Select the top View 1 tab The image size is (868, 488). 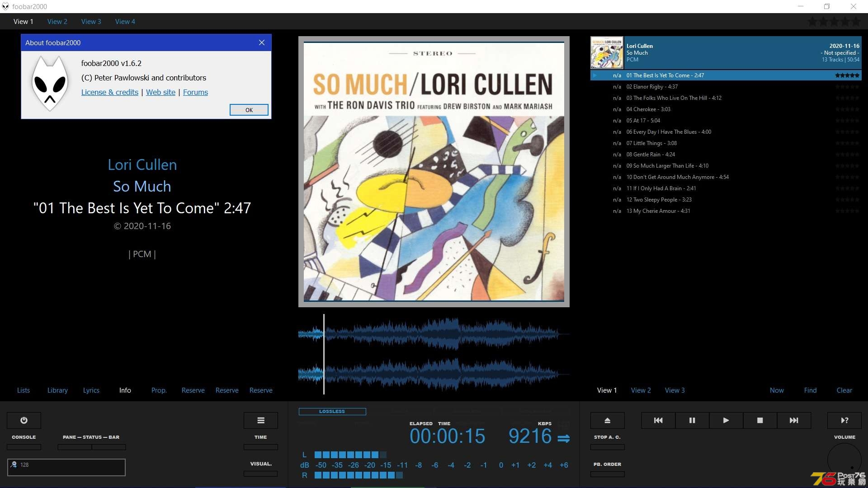pyautogui.click(x=23, y=21)
